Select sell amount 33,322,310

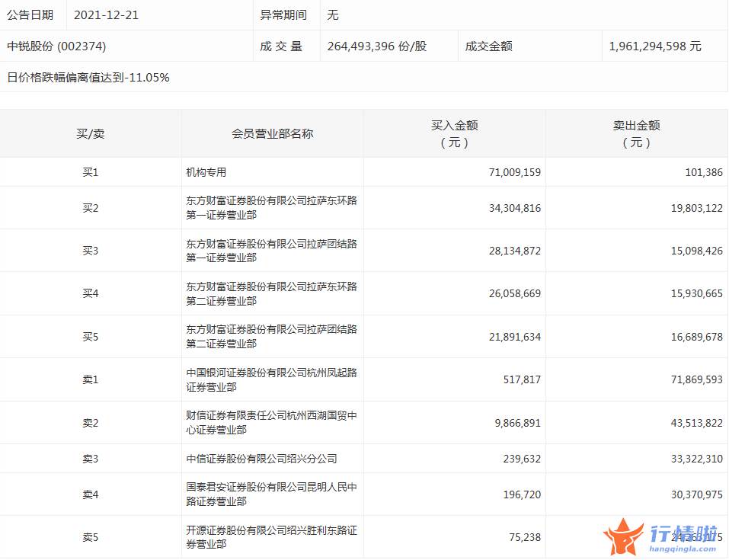[696, 459]
